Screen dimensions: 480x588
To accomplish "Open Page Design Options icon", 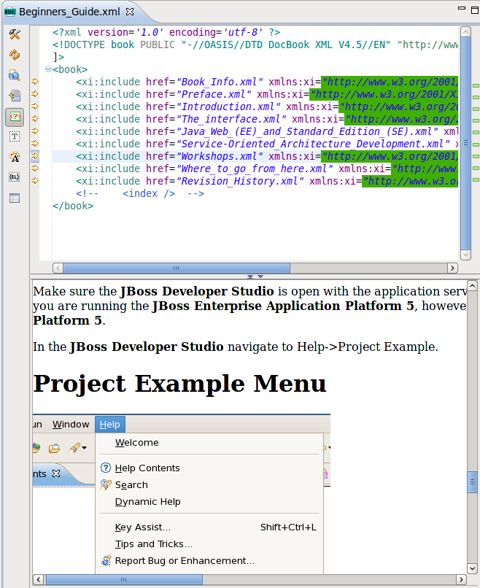I will coord(15,75).
